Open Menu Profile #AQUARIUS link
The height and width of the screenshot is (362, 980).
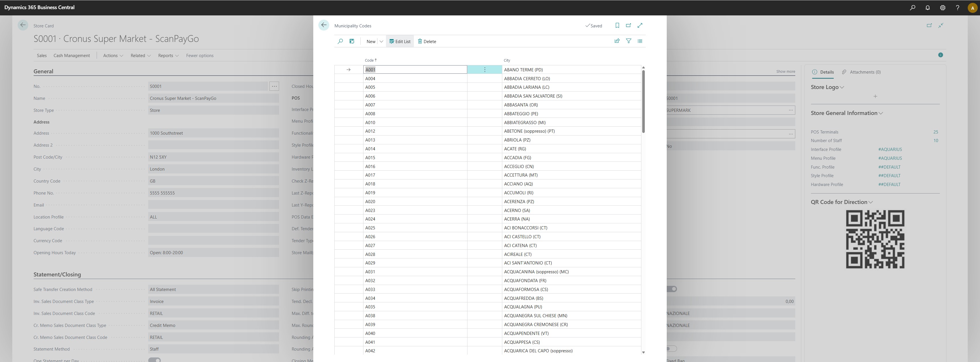(890, 158)
